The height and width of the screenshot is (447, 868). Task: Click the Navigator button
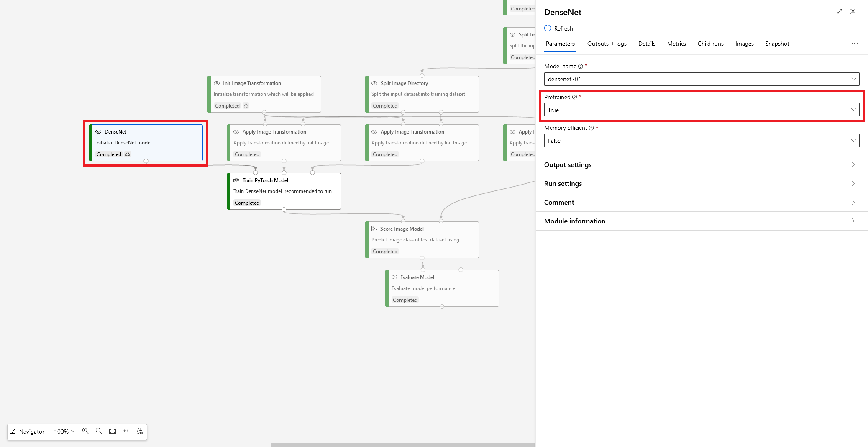click(27, 431)
